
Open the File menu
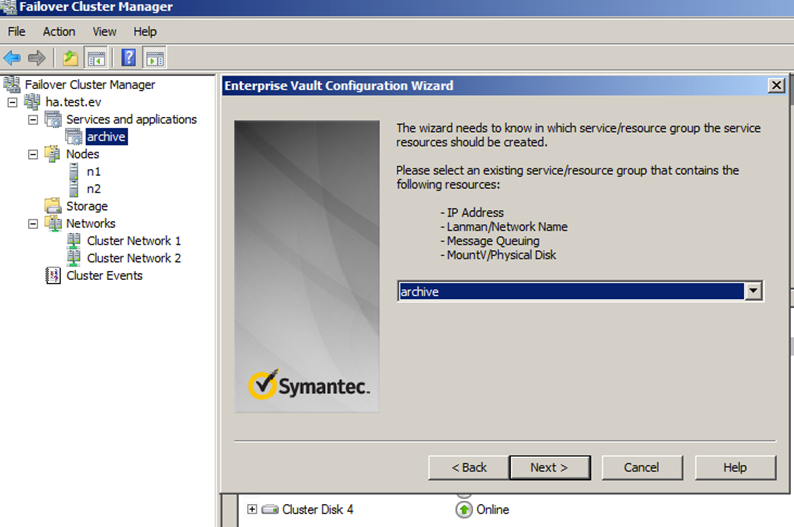click(17, 31)
